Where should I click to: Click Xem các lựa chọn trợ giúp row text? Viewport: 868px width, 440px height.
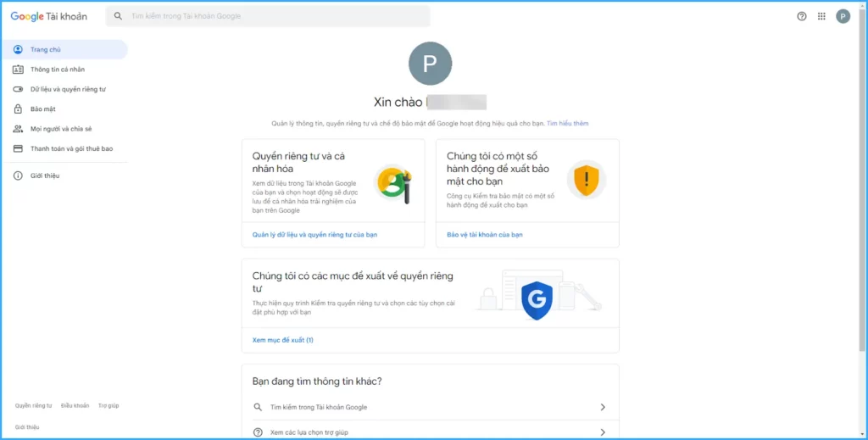coord(309,432)
